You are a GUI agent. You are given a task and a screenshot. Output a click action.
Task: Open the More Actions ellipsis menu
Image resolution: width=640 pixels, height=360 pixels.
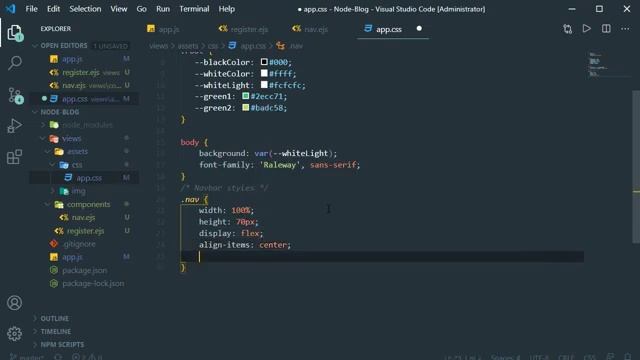coord(625,29)
